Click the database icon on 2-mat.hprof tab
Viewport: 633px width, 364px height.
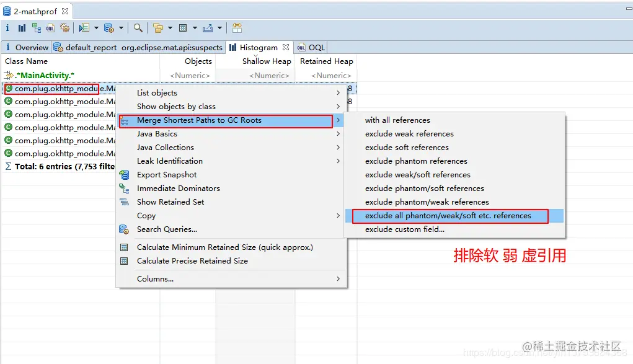[7, 11]
